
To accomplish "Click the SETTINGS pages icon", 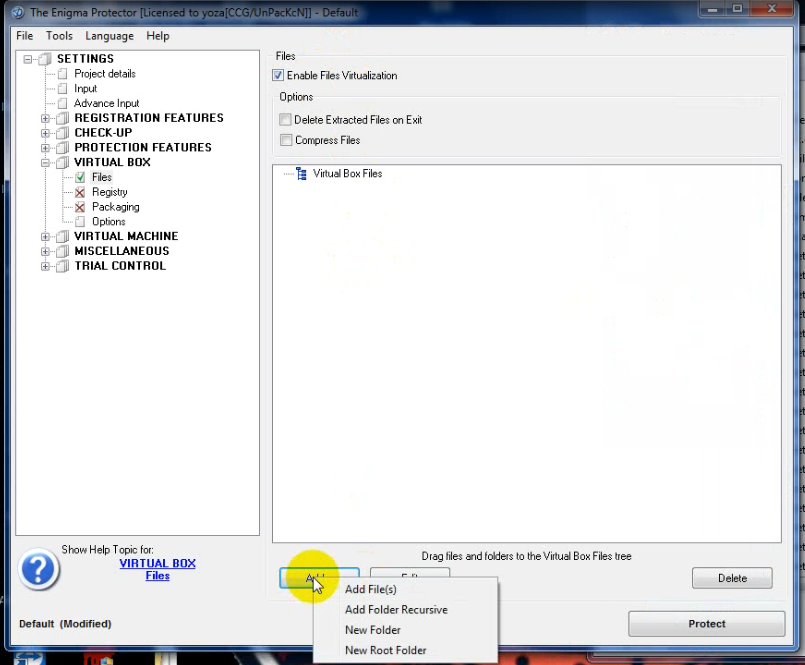I will pyautogui.click(x=45, y=59).
